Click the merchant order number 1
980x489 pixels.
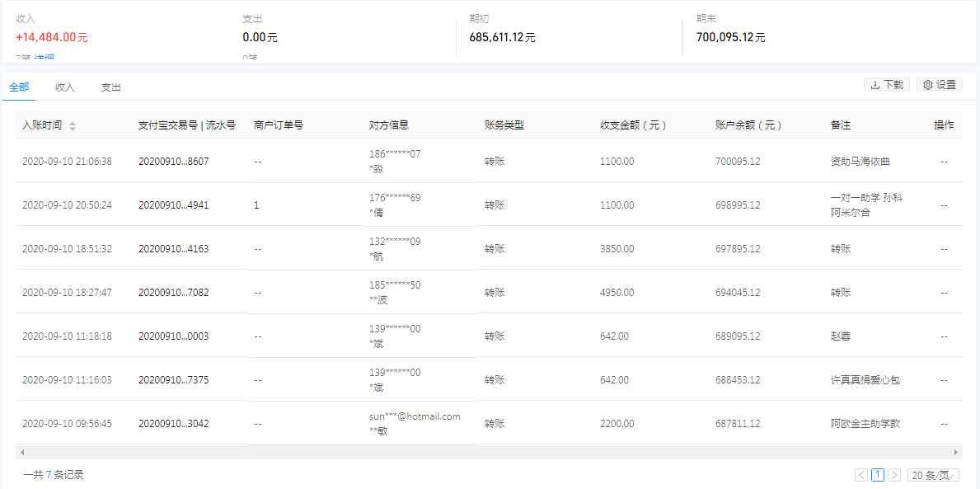click(256, 205)
